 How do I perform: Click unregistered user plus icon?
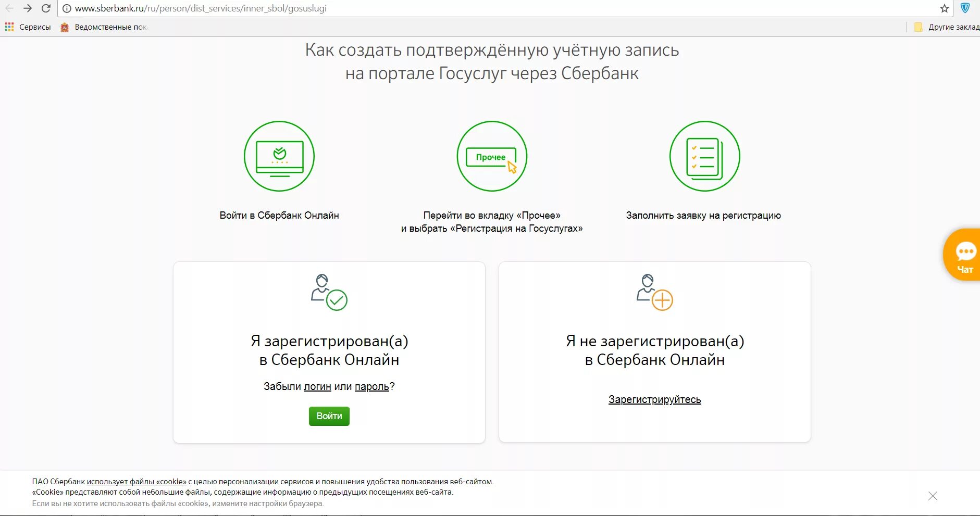coord(655,293)
